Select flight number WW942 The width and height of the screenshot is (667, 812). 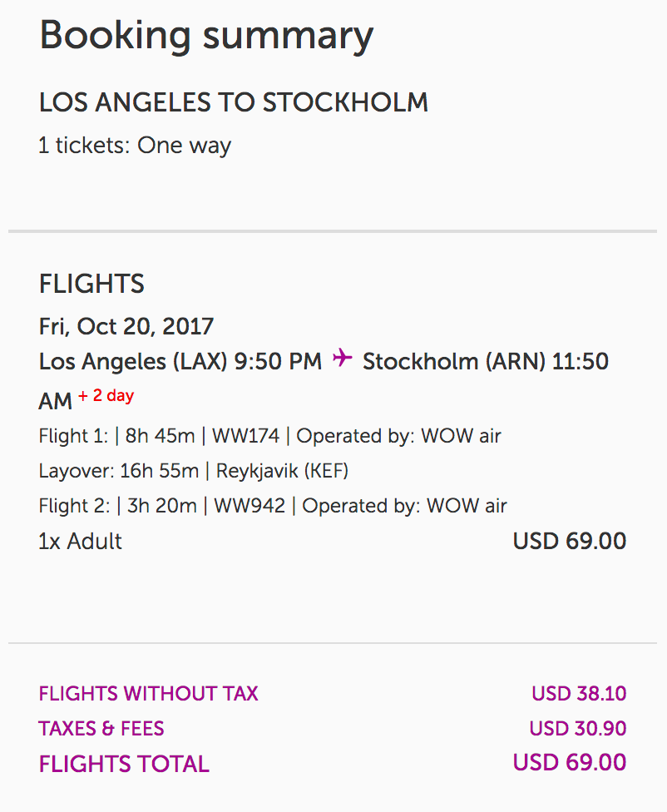pyautogui.click(x=250, y=506)
